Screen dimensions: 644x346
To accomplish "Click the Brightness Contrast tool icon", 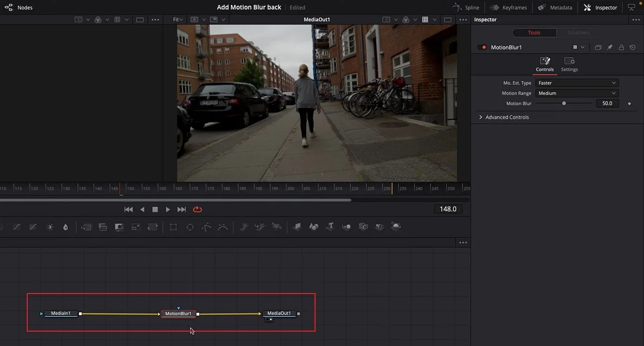I will (x=50, y=227).
